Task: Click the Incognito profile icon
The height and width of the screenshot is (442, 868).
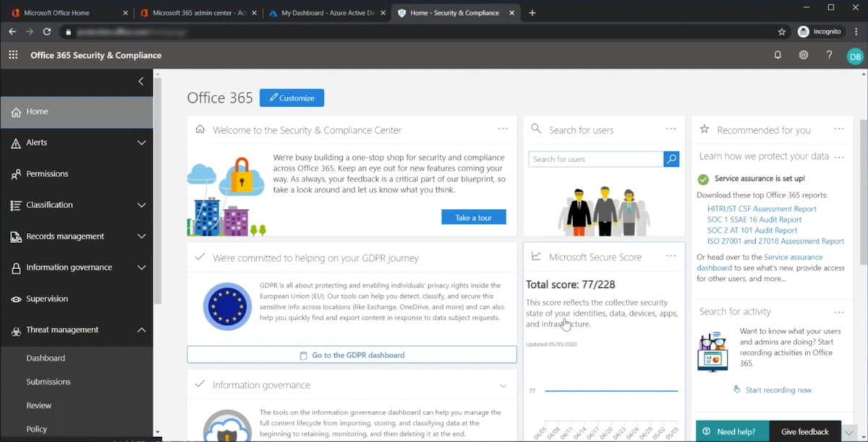Action: point(804,32)
